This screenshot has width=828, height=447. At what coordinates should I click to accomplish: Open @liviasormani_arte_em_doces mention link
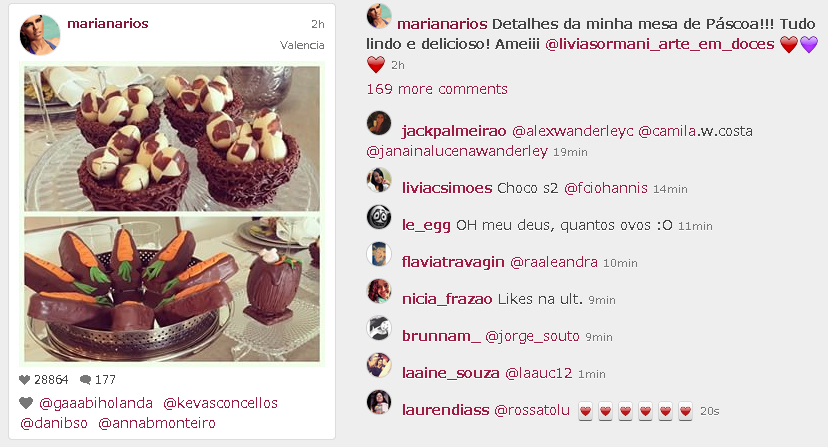pos(660,44)
